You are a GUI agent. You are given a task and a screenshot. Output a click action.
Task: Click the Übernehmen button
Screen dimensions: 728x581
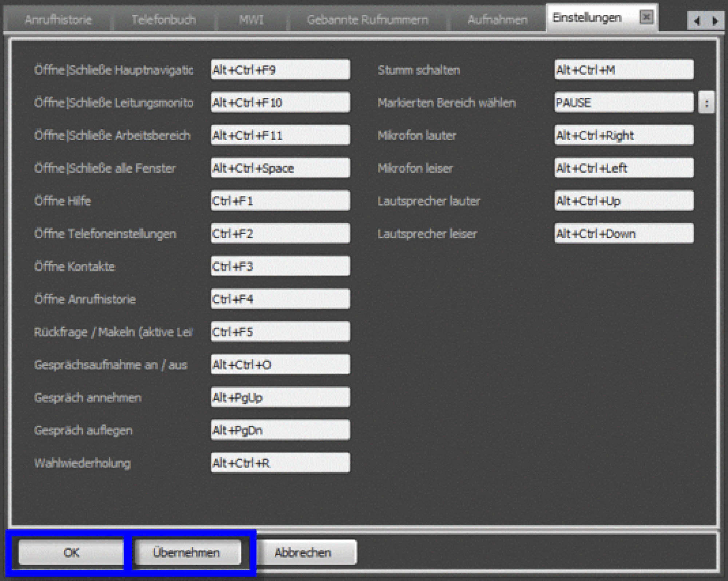(x=186, y=553)
